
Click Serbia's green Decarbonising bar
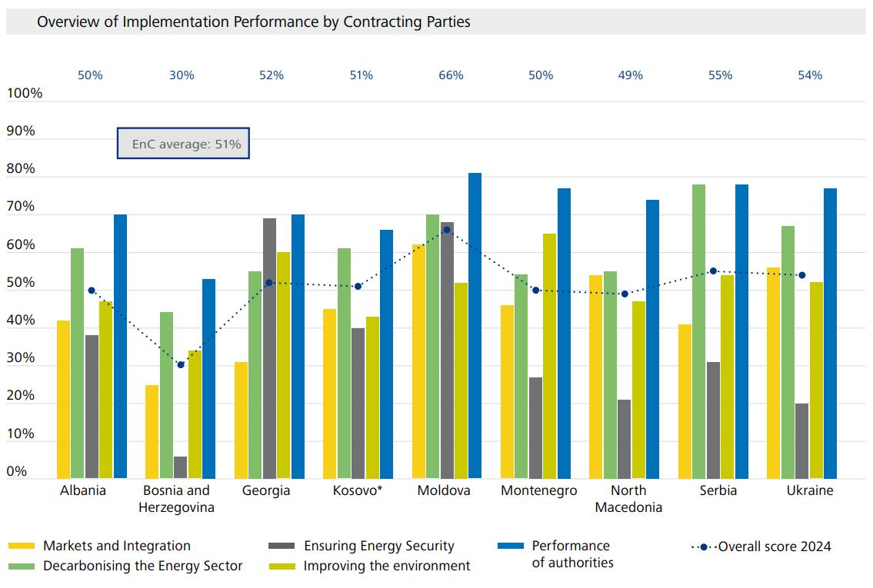tap(698, 332)
